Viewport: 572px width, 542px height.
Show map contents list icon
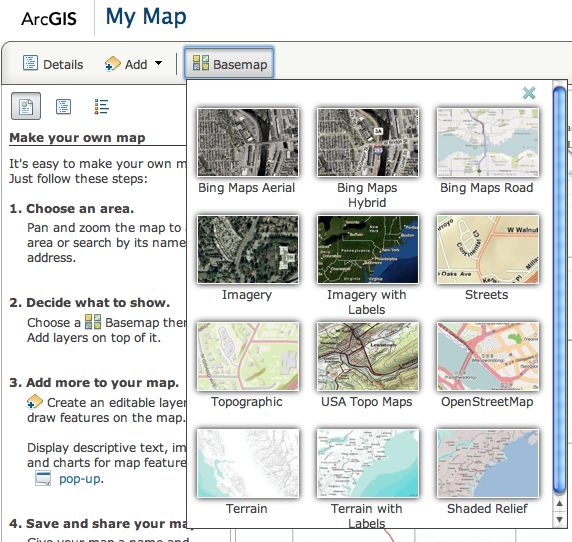pos(63,107)
